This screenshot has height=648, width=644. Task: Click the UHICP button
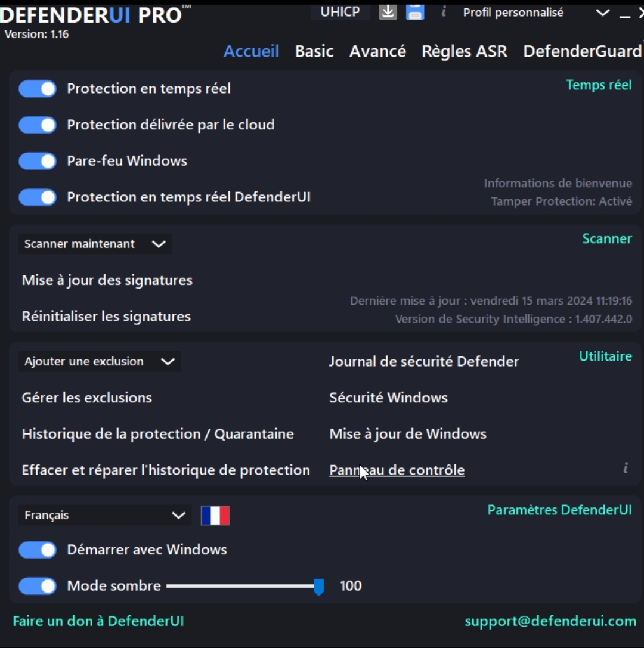click(340, 11)
